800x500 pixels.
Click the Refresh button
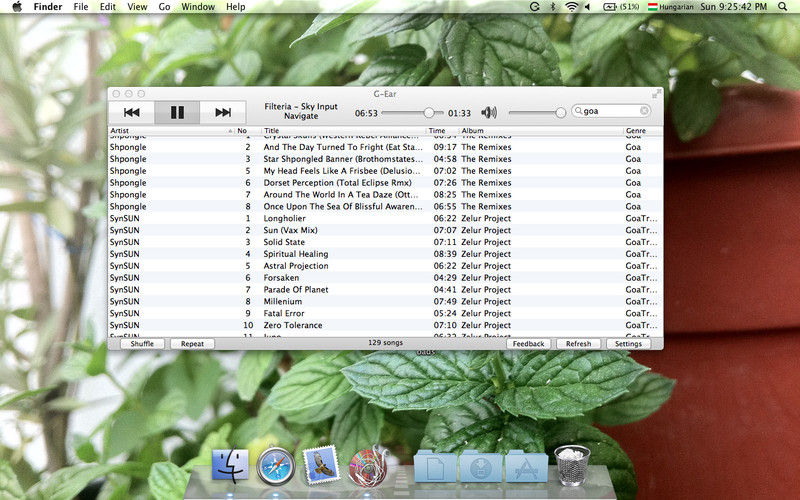578,344
